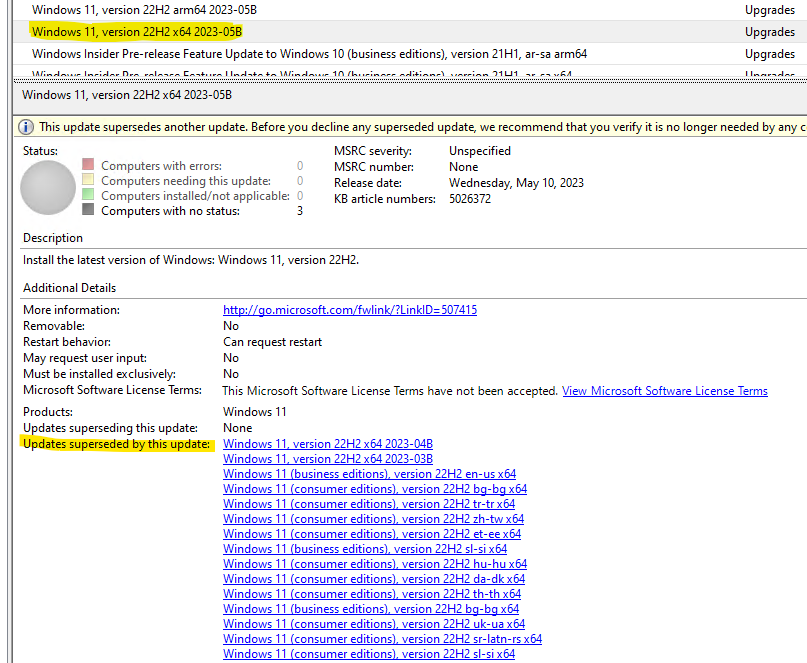
Task: Open consumer editions 22H2 et-ee x64 link
Action: pos(372,534)
